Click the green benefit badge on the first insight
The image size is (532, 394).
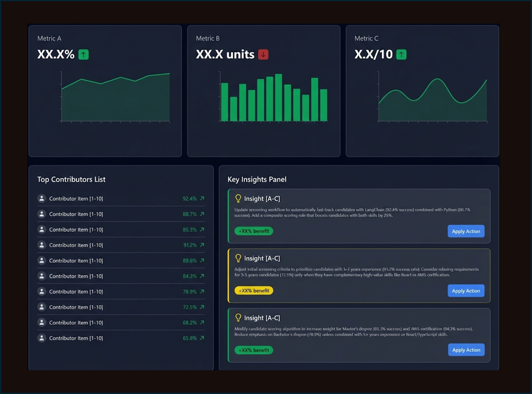pos(254,231)
